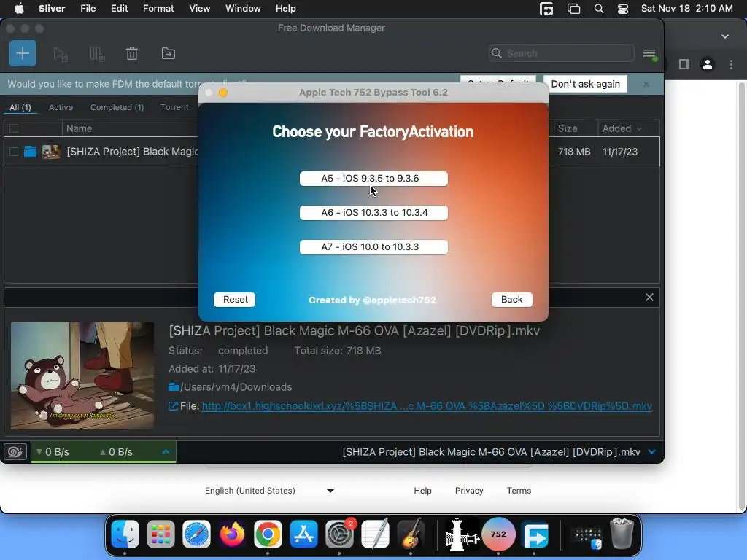747x560 pixels.
Task: Switch to the Completed (1) tab
Action: click(117, 108)
